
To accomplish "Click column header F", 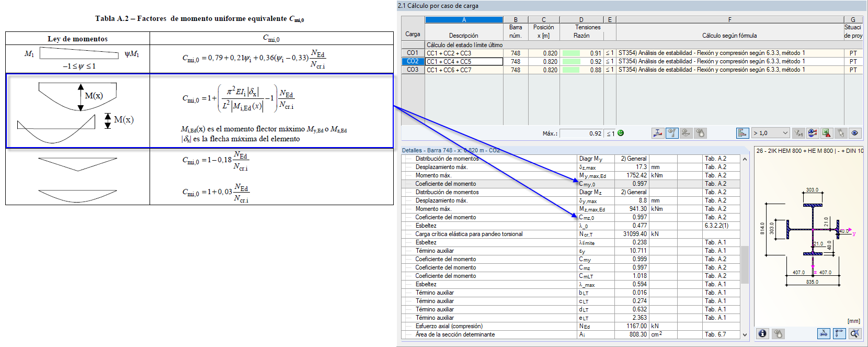I will (729, 20).
